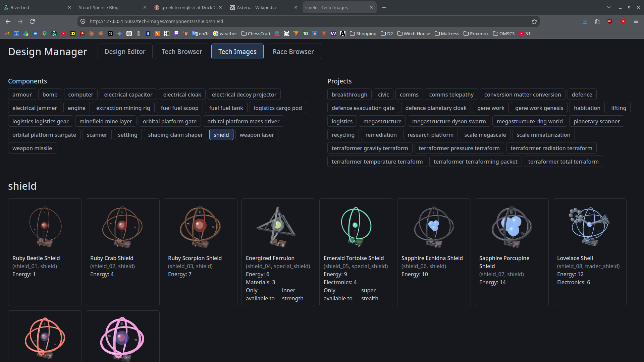The height and width of the screenshot is (362, 644).
Task: Open the Gmail bookmark icon
Action: click(x=7, y=34)
